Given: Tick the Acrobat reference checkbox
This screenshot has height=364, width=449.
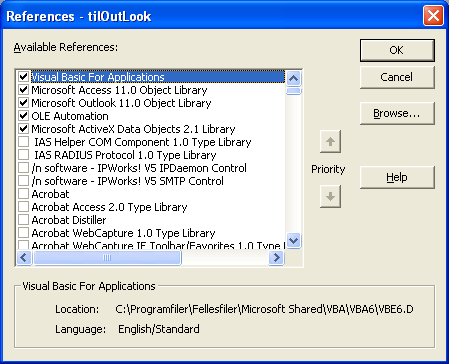Looking at the screenshot, I should (x=23, y=194).
